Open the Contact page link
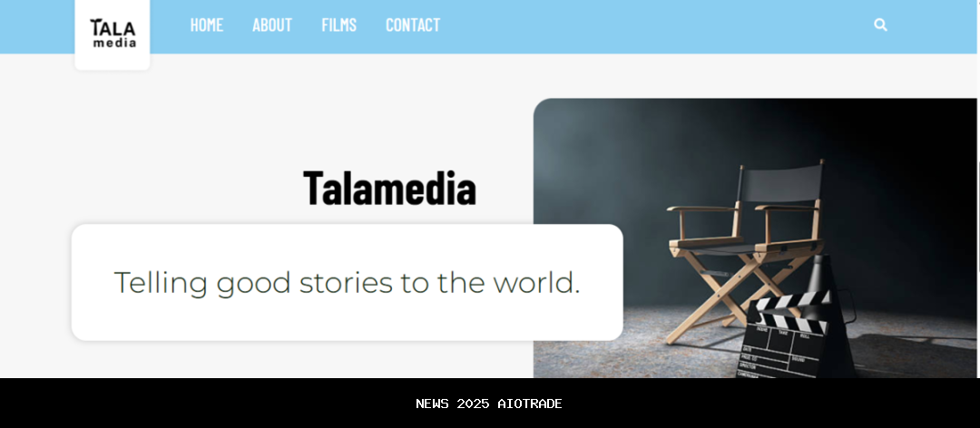This screenshot has height=428, width=980. (413, 25)
